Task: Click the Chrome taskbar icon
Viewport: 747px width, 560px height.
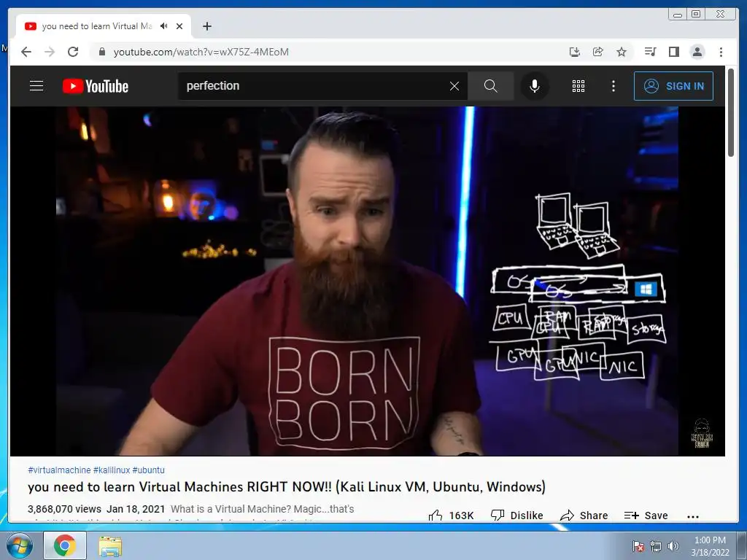Action: (x=65, y=545)
